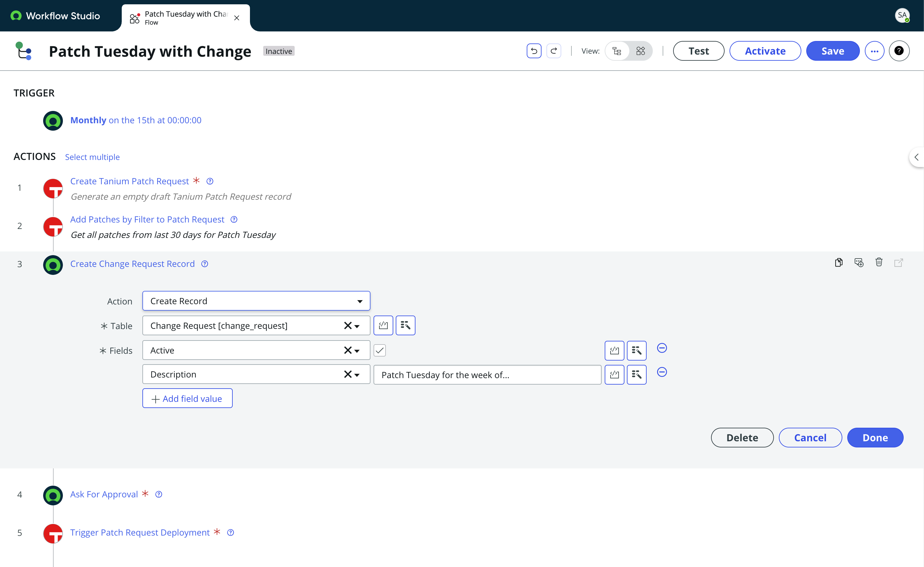Click green icon on step 4
Screen dimensions: 924x567
click(53, 496)
